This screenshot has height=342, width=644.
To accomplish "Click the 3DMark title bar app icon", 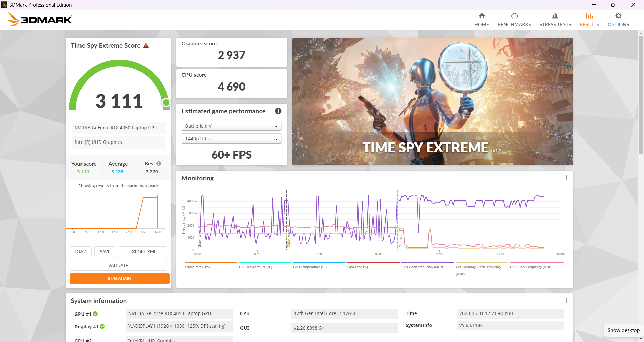I will (x=4, y=5).
